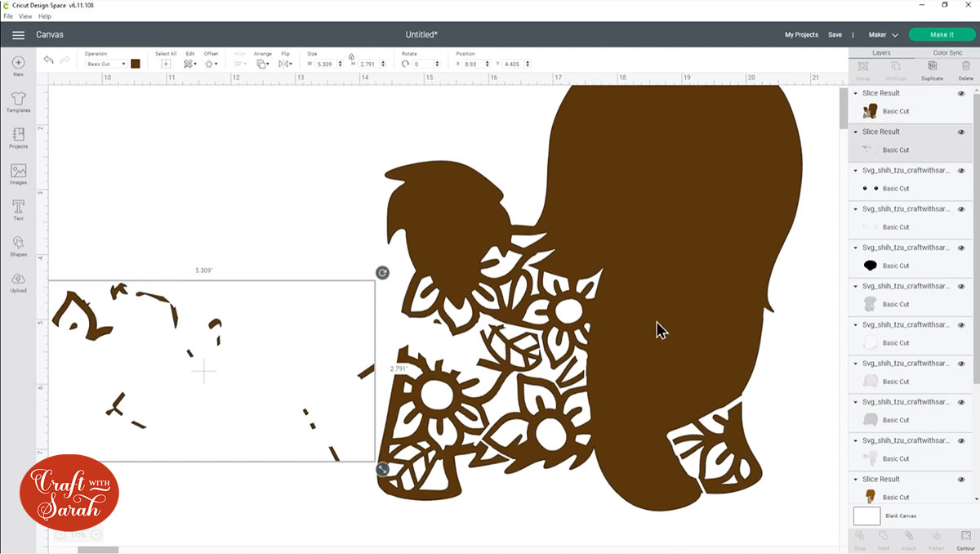980x554 pixels.
Task: Hide the second Slice Result layer
Action: [963, 132]
